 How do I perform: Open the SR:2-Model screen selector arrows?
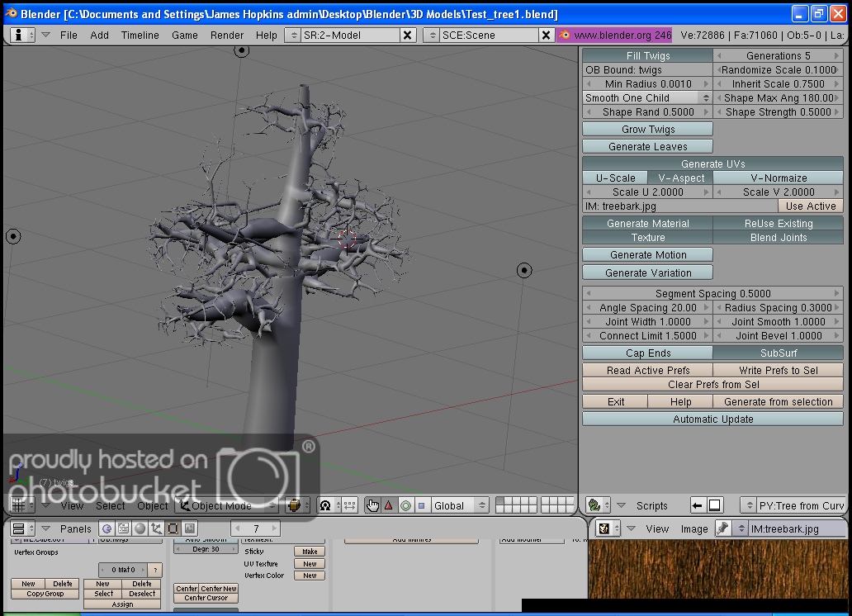[293, 36]
